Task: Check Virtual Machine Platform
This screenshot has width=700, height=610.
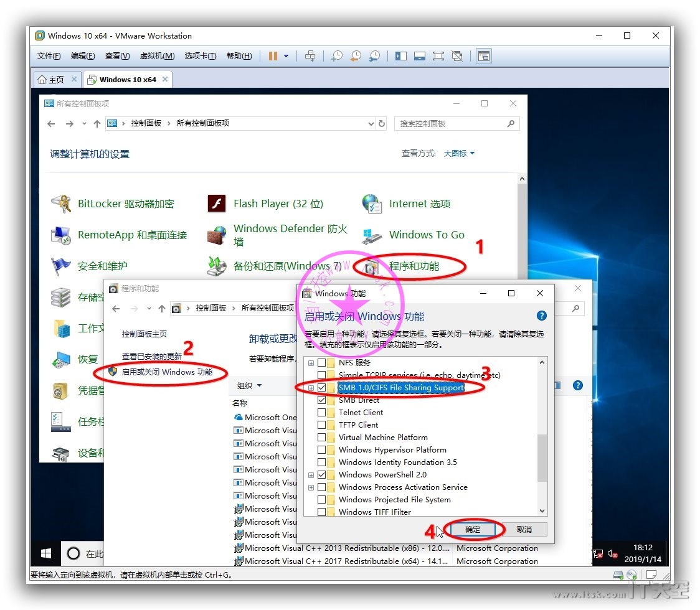Action: (321, 438)
